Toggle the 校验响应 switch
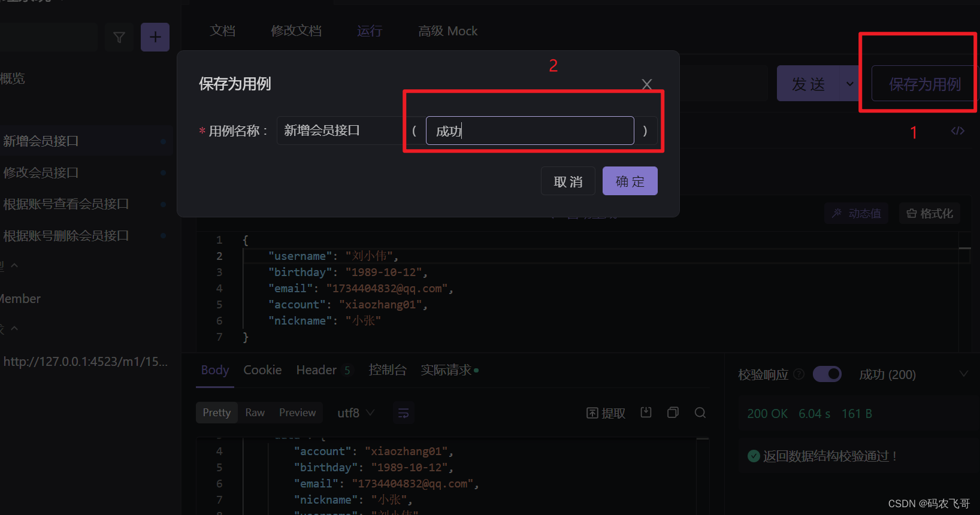The height and width of the screenshot is (515, 980). click(x=827, y=374)
